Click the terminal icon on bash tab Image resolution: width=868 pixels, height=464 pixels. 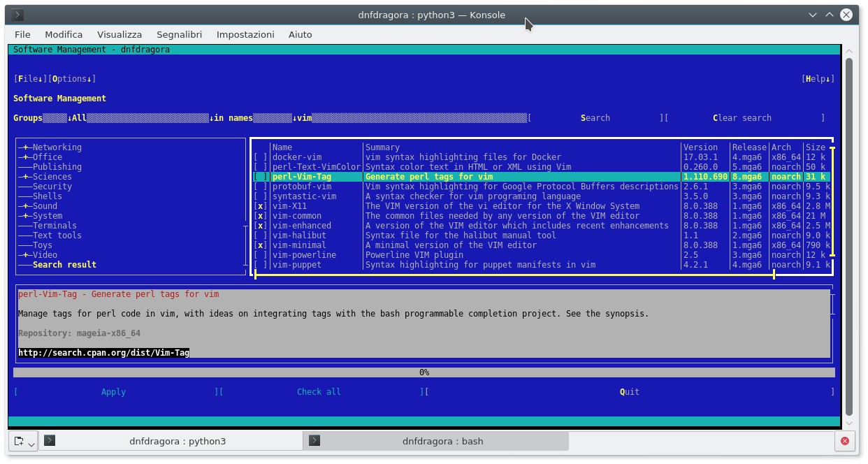tap(315, 441)
